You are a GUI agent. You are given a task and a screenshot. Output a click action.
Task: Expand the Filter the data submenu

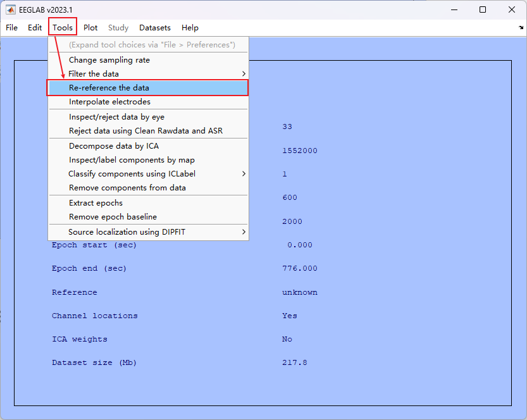click(148, 74)
